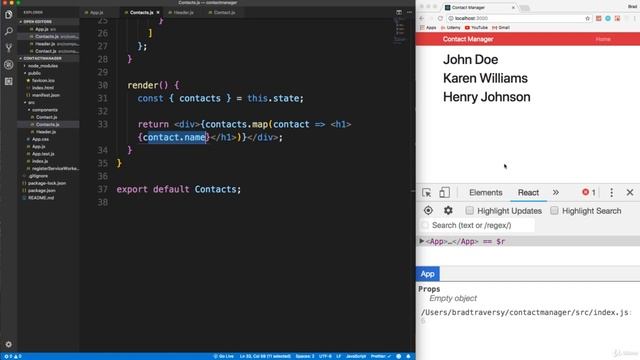The width and height of the screenshot is (640, 360).
Task: Open the Debug view in the activity bar
Action: [9, 64]
